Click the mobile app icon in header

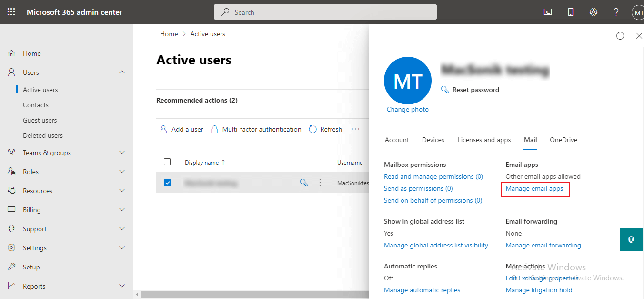(571, 12)
